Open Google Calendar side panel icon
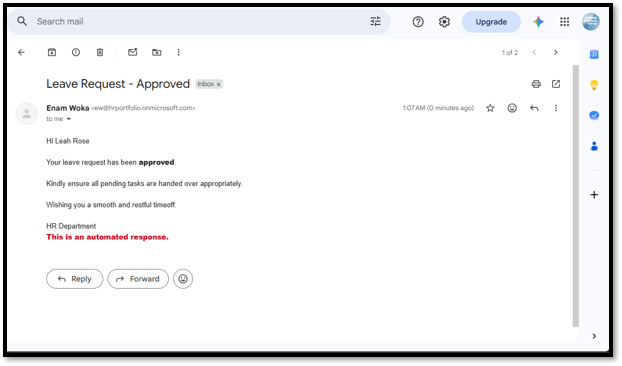Viewport: 622px width, 366px height. [594, 54]
